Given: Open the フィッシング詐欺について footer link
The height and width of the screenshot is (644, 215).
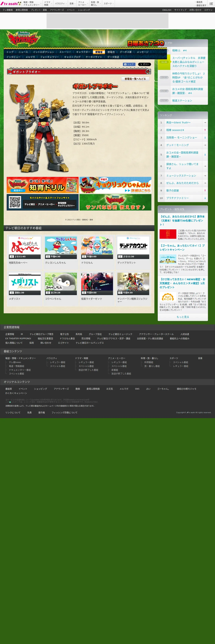Looking at the screenshot, I should coord(64,412).
